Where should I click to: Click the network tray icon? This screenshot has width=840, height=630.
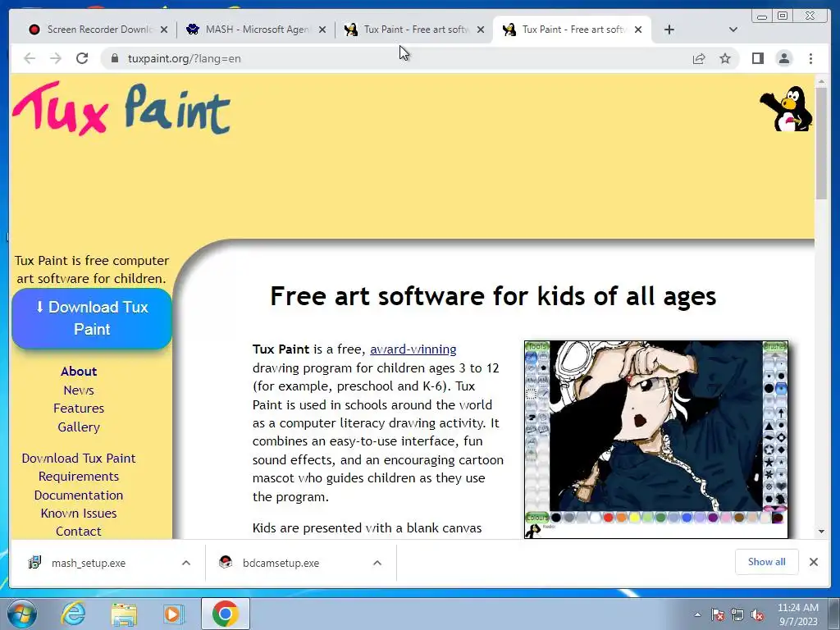[x=737, y=615]
